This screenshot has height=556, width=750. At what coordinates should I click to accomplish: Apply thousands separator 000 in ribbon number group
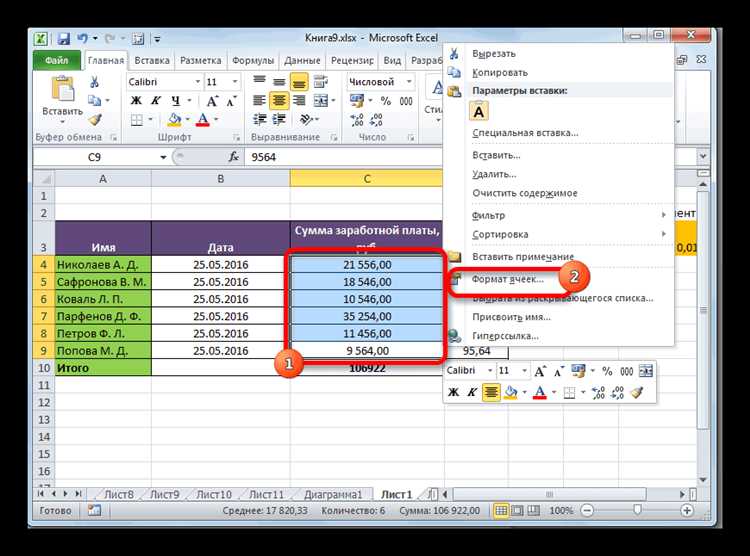pyautogui.click(x=406, y=101)
